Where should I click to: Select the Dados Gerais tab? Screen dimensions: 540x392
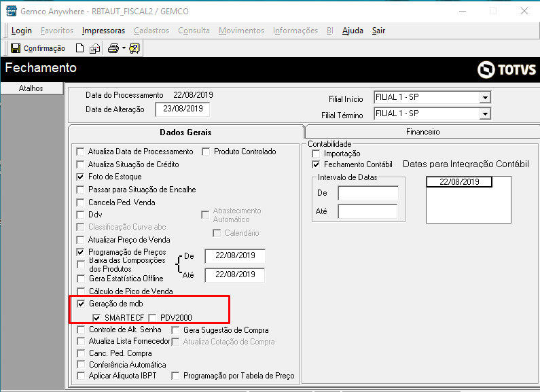click(185, 132)
